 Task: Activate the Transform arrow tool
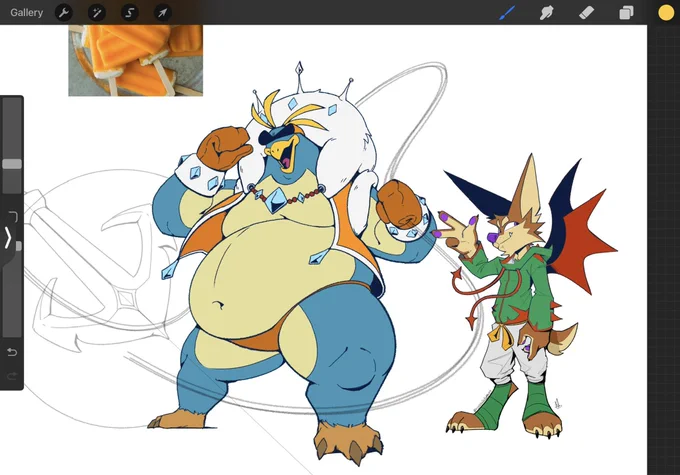pos(163,13)
